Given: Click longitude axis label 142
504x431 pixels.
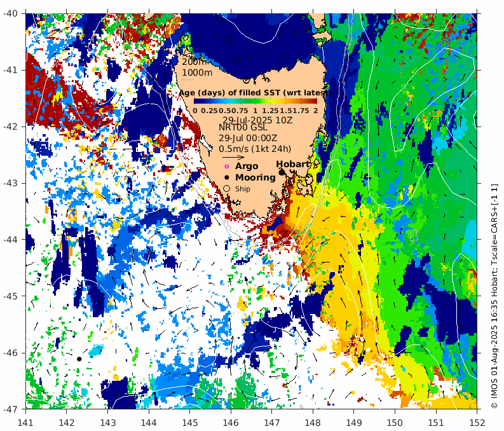Looking at the screenshot, I should tap(67, 422).
